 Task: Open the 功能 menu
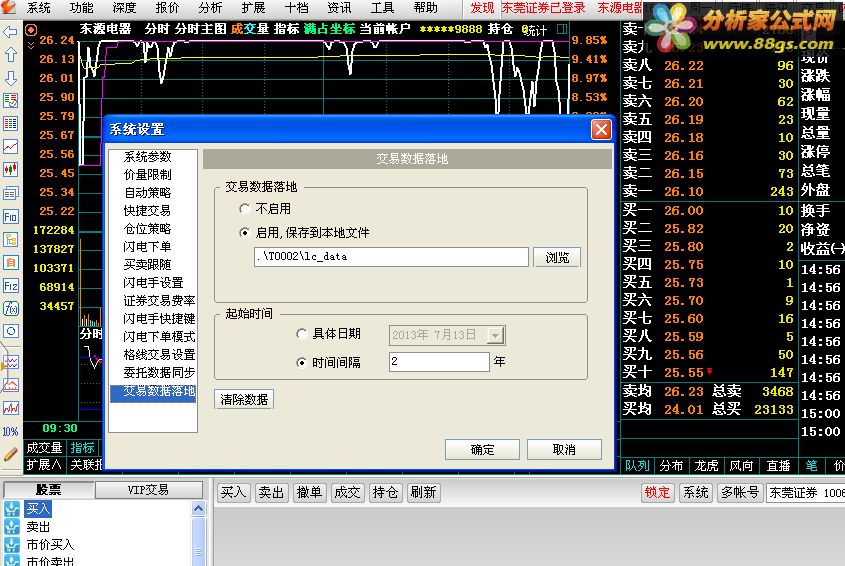pyautogui.click(x=81, y=8)
